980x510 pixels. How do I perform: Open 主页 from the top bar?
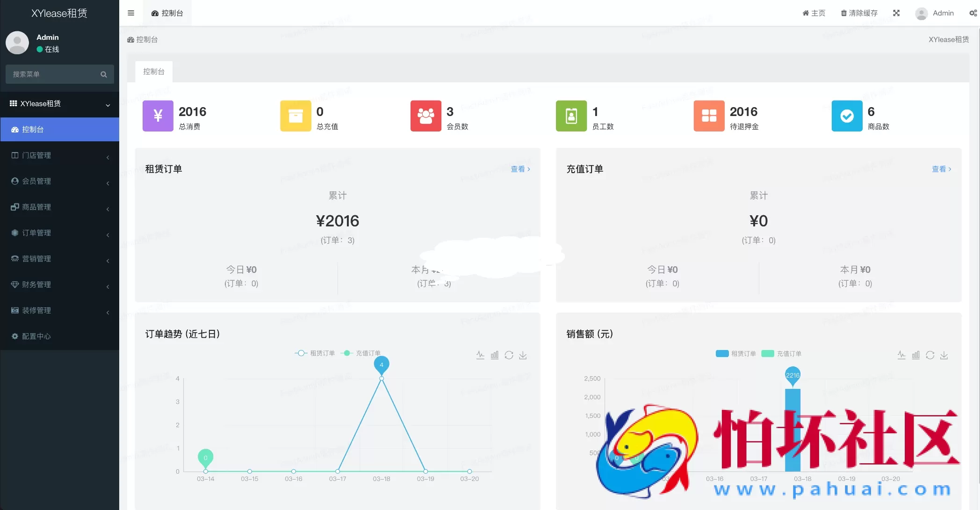click(x=814, y=13)
